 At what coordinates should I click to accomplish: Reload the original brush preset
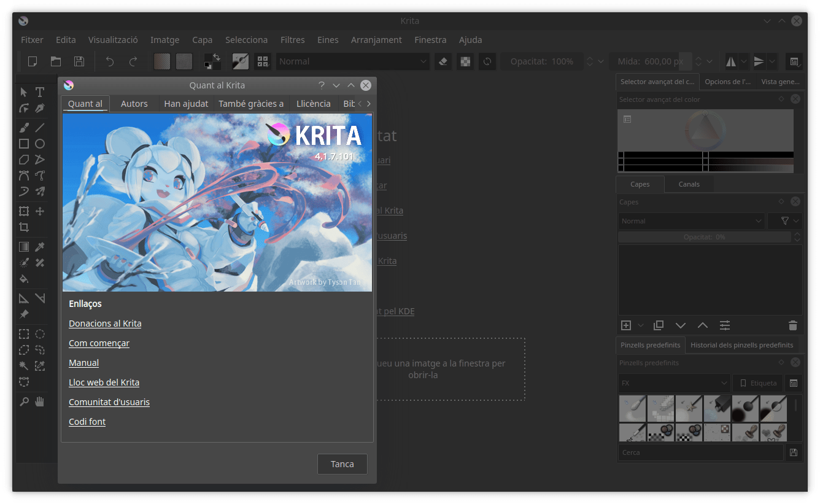[x=487, y=61]
